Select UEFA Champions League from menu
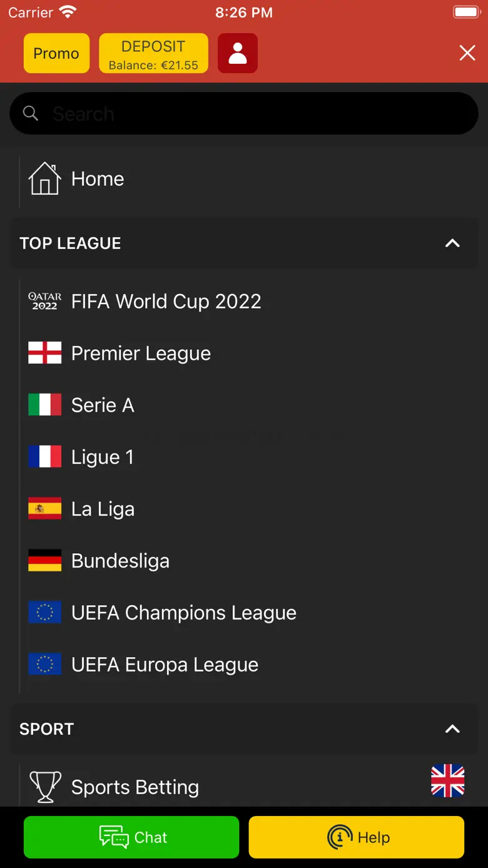Viewport: 488px width, 868px height. [x=183, y=613]
